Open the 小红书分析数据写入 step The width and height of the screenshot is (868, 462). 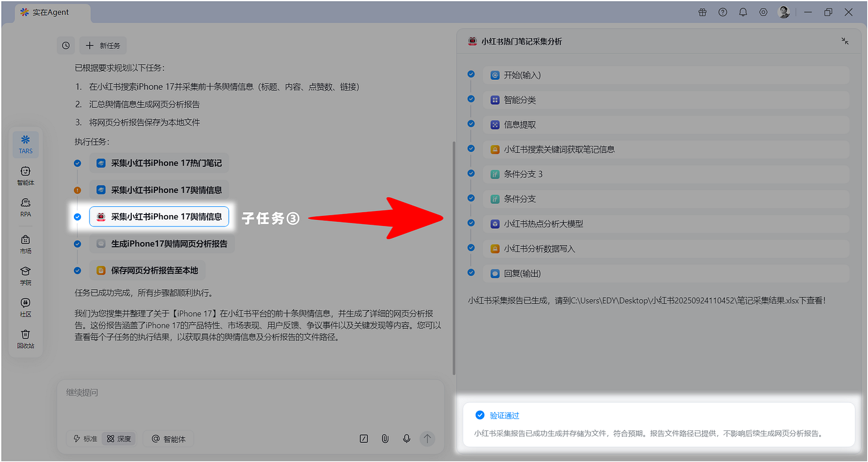(666, 249)
